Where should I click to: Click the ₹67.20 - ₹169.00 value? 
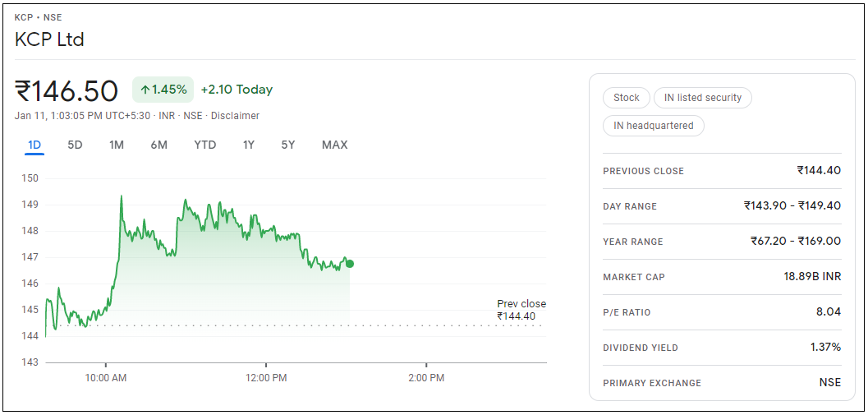click(796, 242)
